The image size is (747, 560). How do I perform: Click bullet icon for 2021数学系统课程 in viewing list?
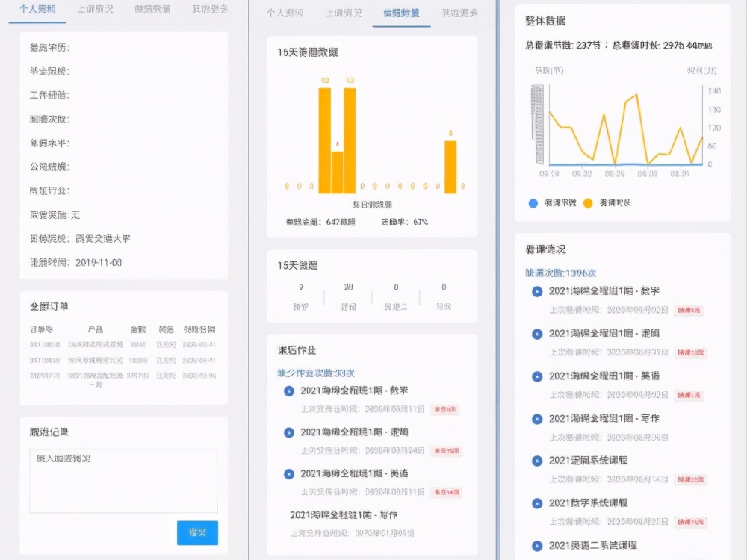[x=536, y=503]
